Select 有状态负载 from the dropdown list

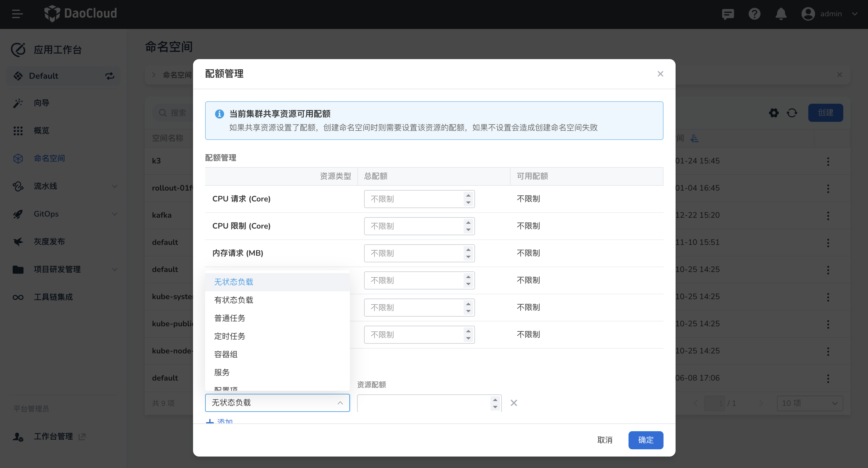[x=233, y=300]
